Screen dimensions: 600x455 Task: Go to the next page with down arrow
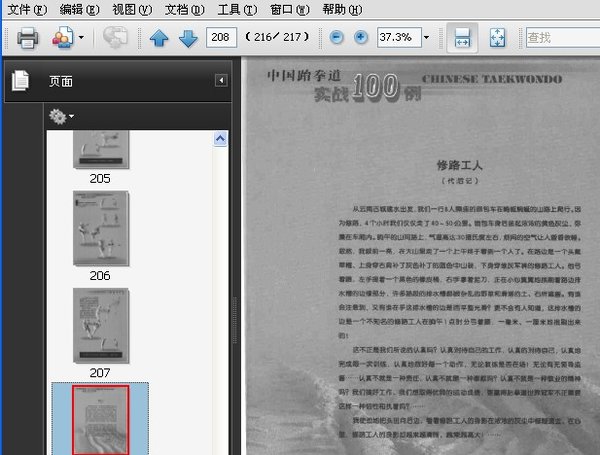click(187, 38)
